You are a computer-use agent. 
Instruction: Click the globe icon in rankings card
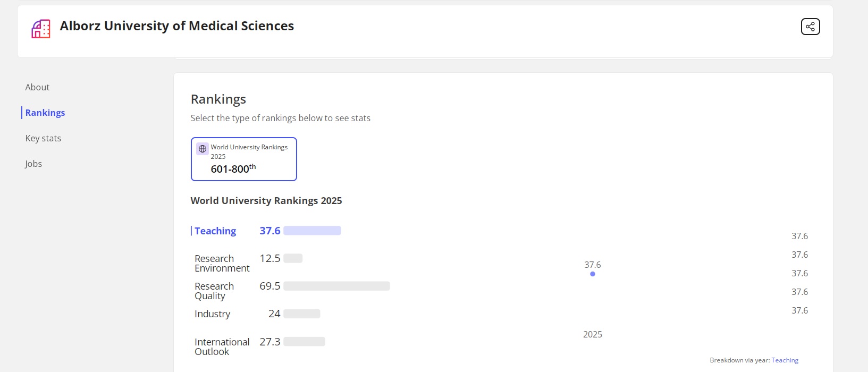(203, 149)
